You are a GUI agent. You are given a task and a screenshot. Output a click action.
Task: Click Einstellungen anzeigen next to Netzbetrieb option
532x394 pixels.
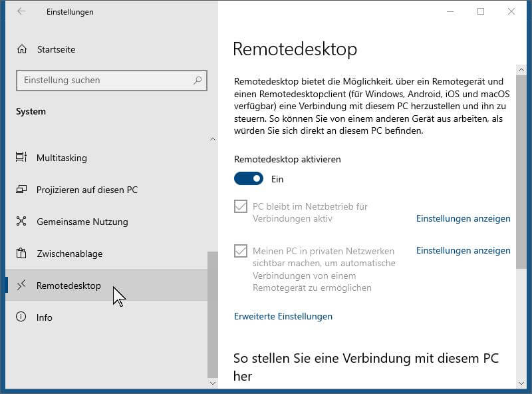point(463,218)
